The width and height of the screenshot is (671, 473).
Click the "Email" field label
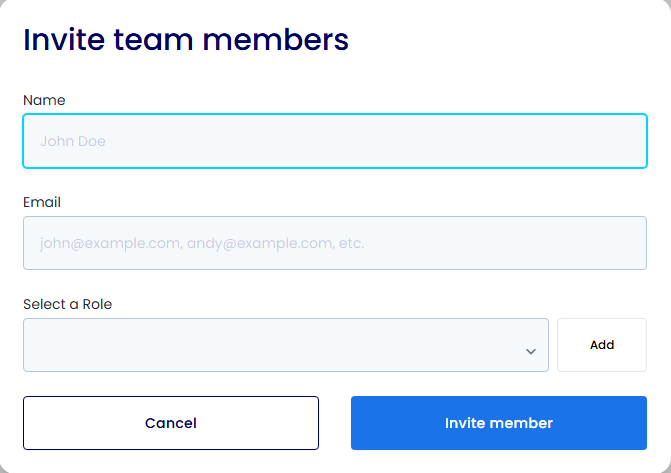click(42, 202)
